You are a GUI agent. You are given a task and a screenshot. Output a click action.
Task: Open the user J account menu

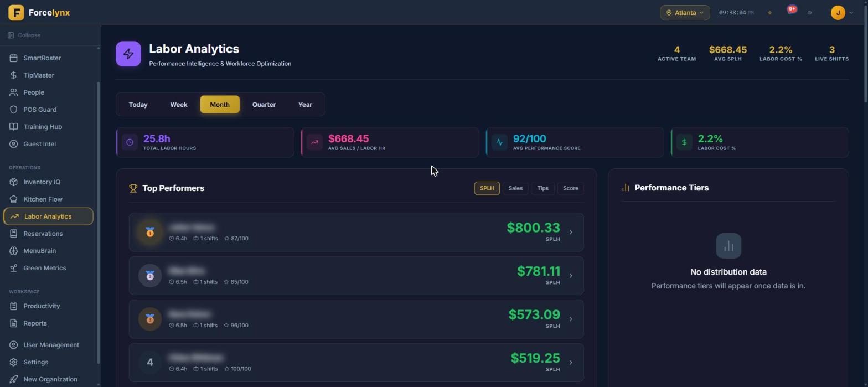click(x=842, y=13)
